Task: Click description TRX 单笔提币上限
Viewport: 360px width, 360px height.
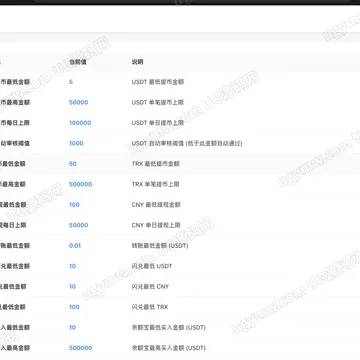Action: 156,184
